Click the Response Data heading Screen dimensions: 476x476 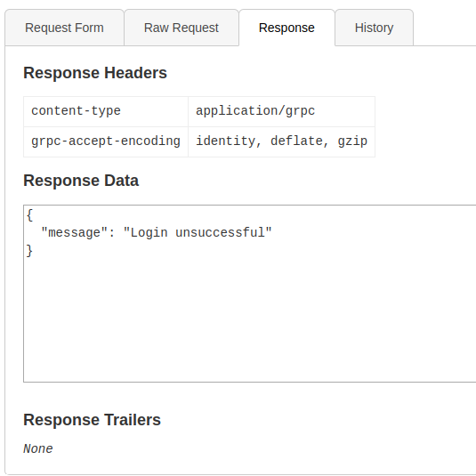(81, 181)
